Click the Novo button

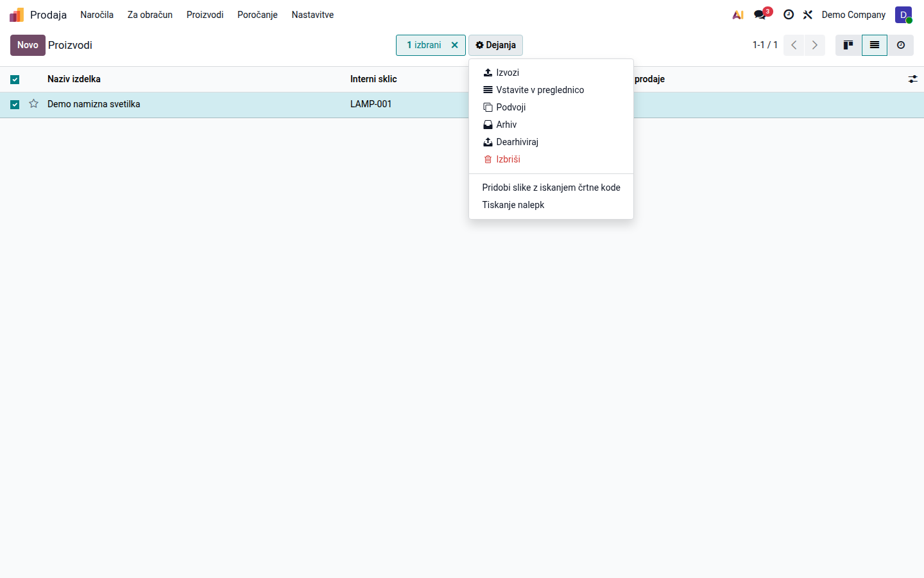coord(28,45)
